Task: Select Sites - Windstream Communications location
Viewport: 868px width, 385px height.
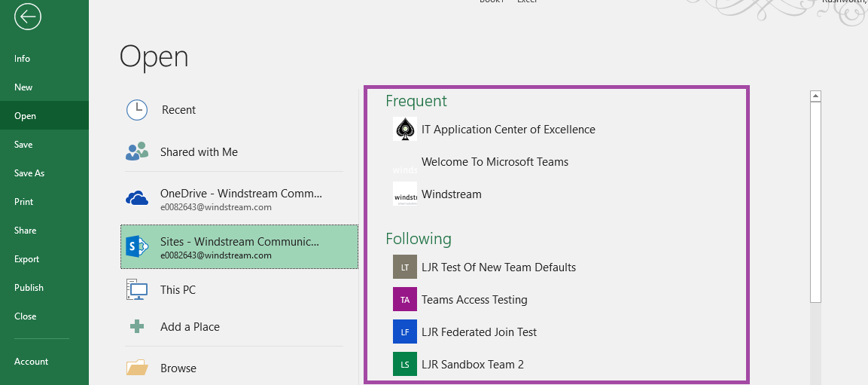Action: coord(239,246)
